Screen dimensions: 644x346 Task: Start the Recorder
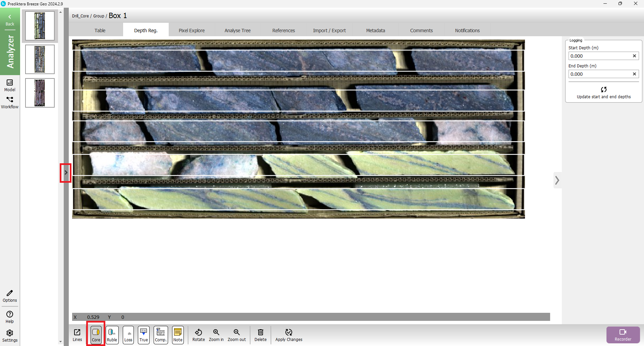click(x=623, y=335)
